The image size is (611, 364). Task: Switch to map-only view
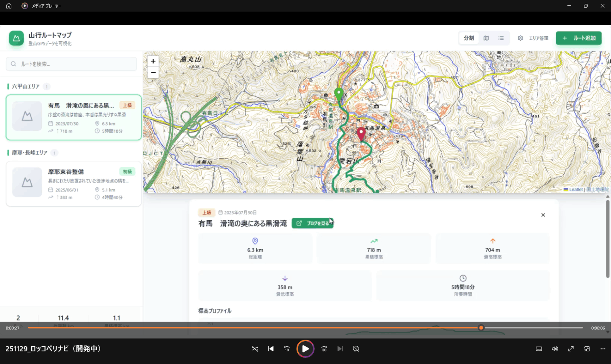coord(486,38)
